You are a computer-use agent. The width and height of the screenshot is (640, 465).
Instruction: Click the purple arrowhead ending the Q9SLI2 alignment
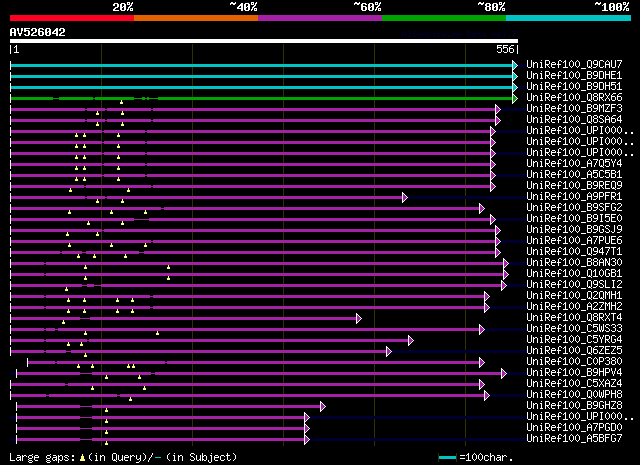pyautogui.click(x=504, y=285)
